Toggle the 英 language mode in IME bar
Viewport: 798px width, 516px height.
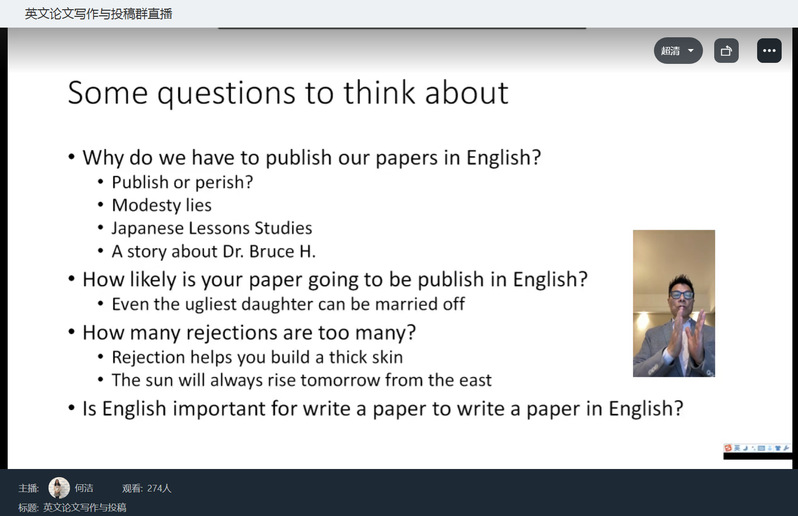pos(739,447)
